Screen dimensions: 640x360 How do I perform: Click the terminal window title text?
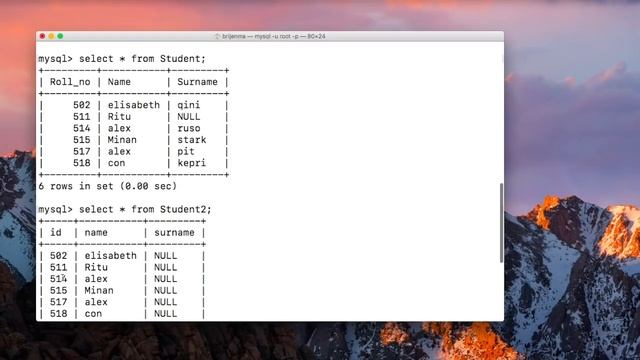[274, 36]
